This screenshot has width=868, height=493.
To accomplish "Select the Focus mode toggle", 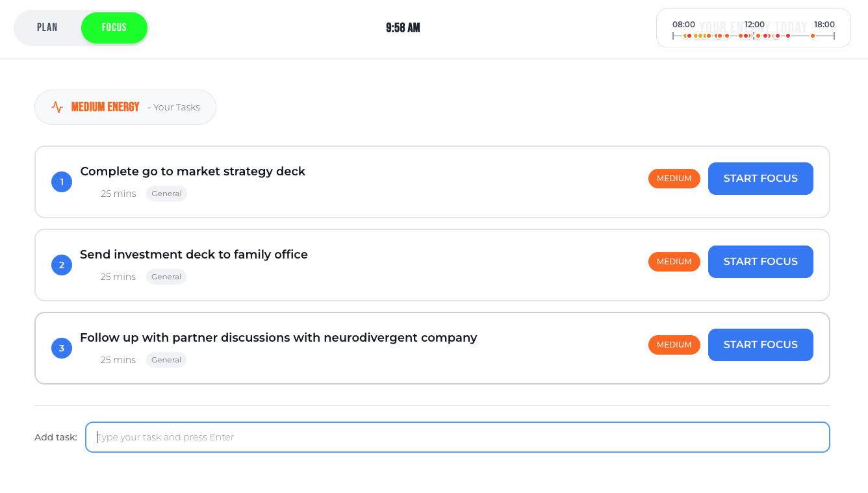I will point(114,28).
